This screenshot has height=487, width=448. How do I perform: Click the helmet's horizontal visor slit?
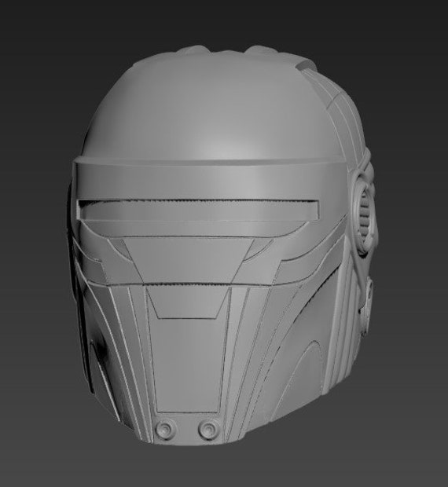(x=199, y=210)
